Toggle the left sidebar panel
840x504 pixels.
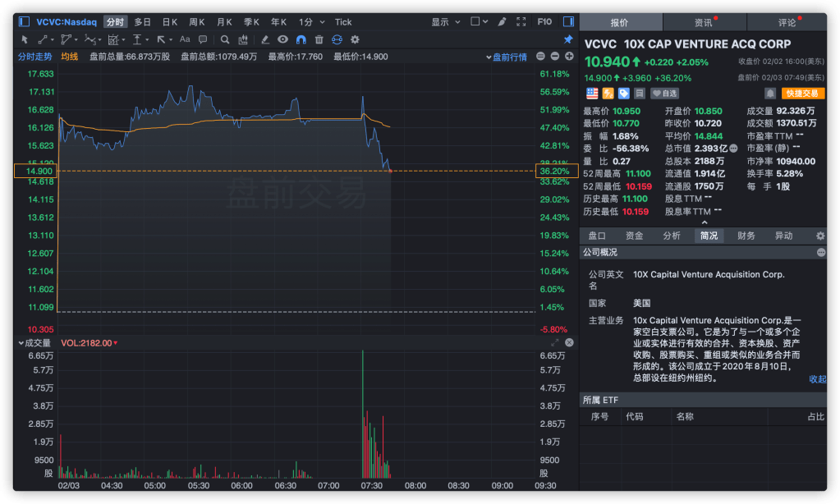pos(25,22)
